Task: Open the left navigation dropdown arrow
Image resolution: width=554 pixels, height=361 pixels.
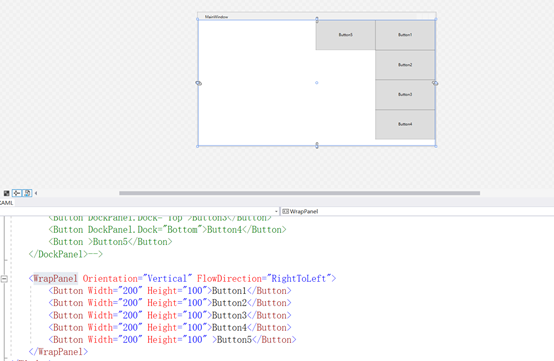Action: point(276,212)
